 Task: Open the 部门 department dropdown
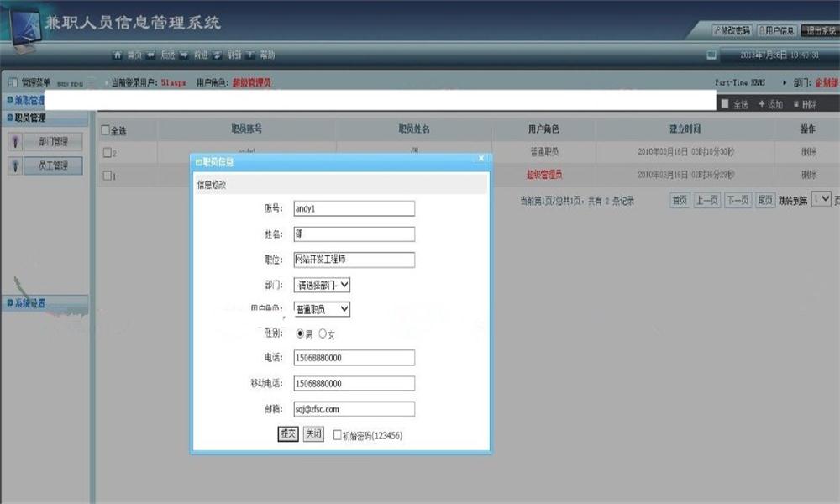click(x=321, y=286)
